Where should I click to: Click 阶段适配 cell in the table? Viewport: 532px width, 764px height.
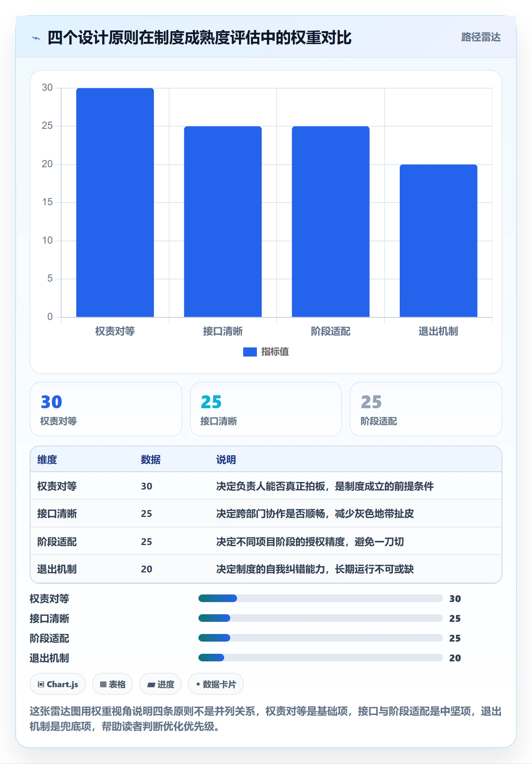click(57, 542)
